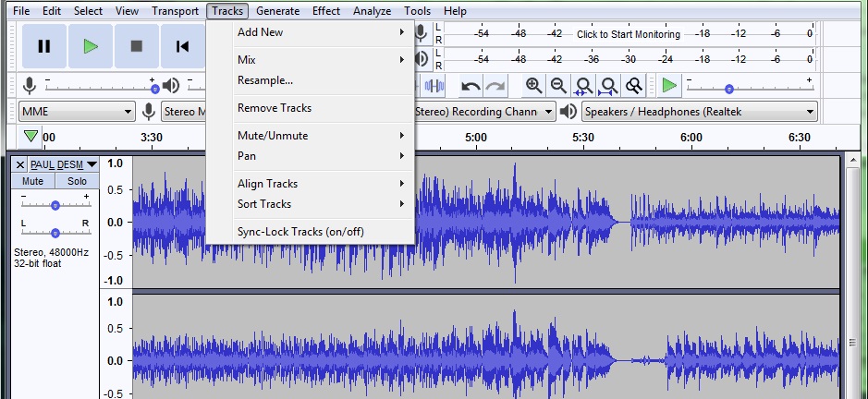
Task: Expand the Mix submenu
Action: click(x=311, y=60)
